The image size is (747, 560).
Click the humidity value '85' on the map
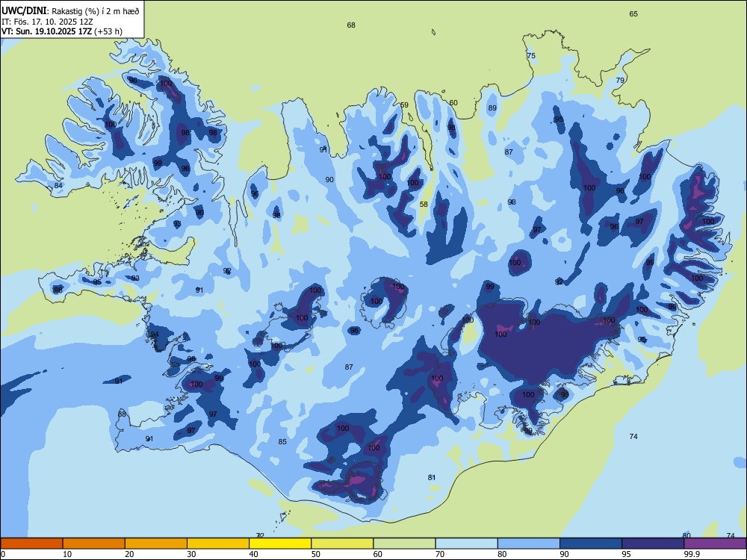tap(282, 442)
